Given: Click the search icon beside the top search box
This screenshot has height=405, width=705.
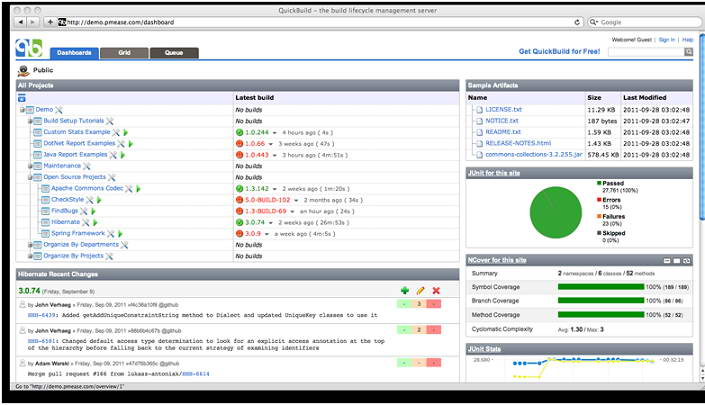Looking at the screenshot, I should pos(688,52).
